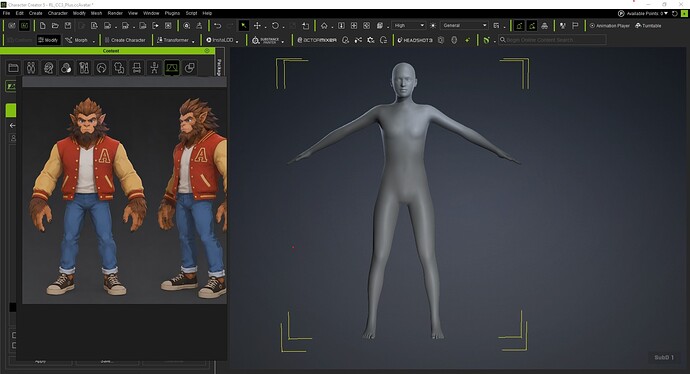Click the back arrow in Content panel

(x=12, y=125)
